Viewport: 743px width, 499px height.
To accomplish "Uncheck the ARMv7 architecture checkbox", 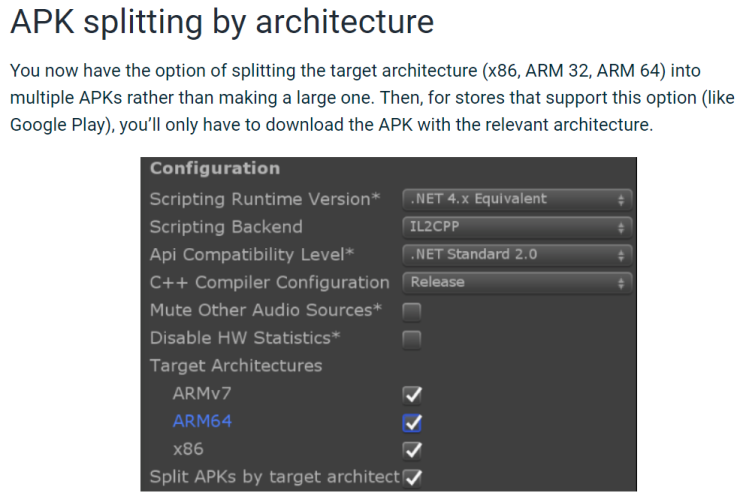I will pos(411,394).
